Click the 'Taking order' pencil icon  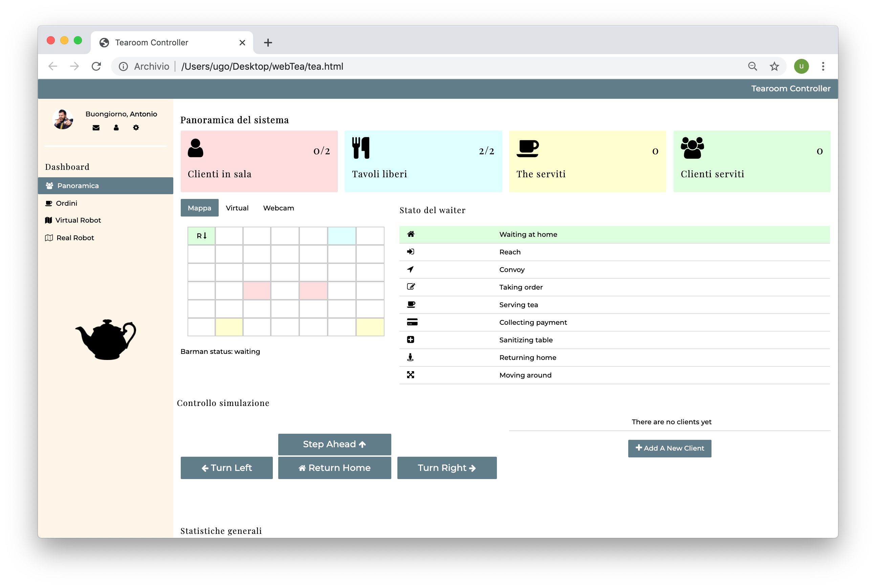(x=412, y=287)
